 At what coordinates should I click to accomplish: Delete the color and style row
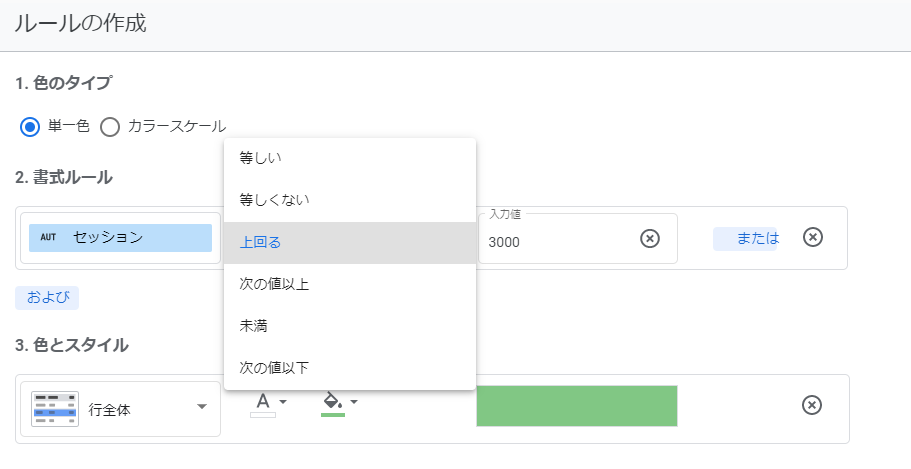click(x=813, y=405)
